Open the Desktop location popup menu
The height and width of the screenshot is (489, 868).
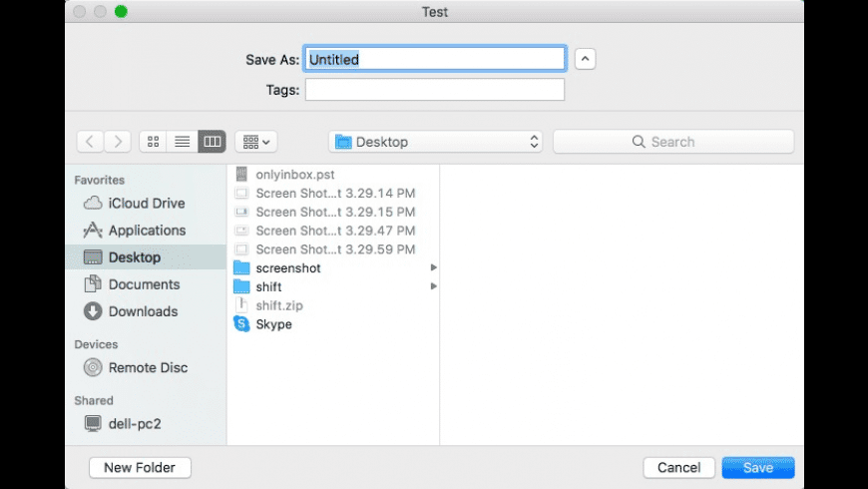click(x=438, y=142)
